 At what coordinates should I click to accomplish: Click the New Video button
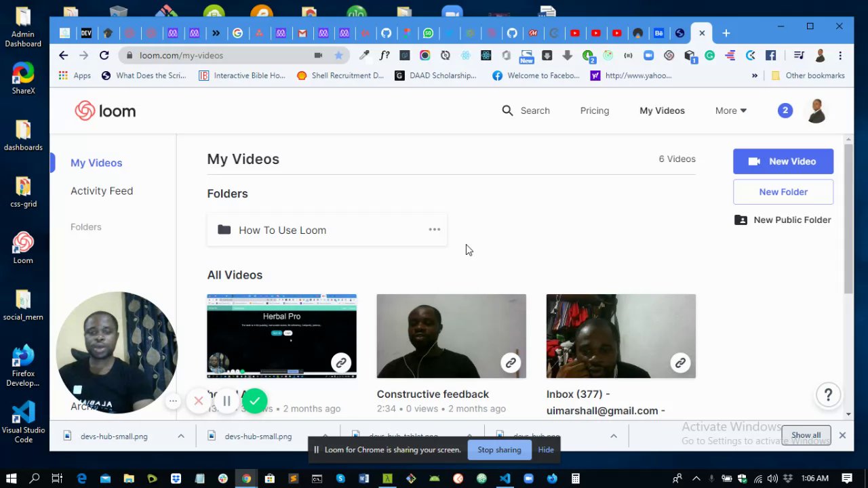point(783,161)
